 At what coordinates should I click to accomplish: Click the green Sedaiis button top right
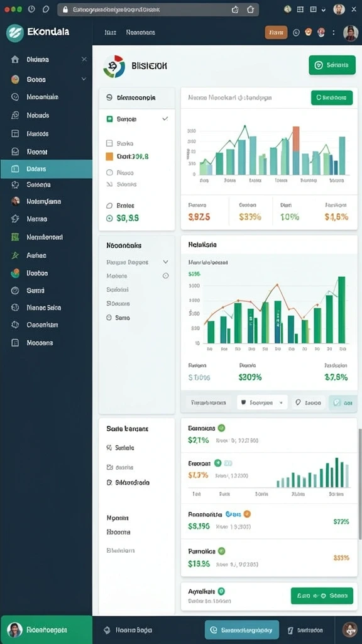[x=332, y=65]
